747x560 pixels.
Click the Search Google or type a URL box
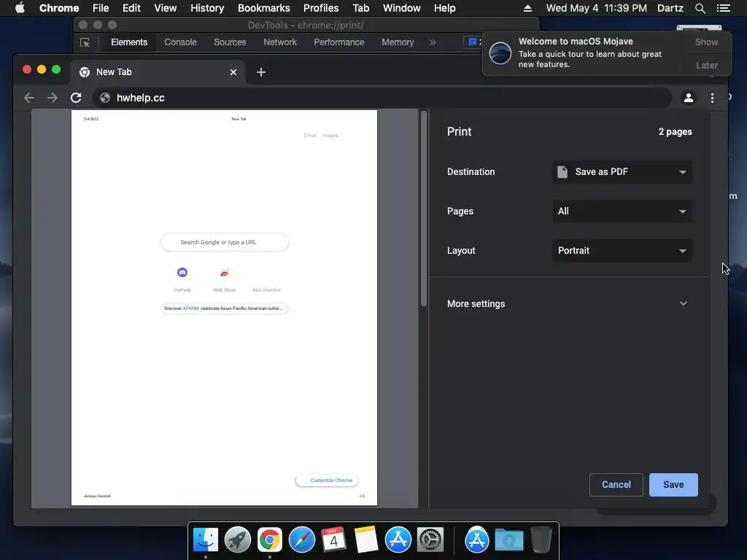point(225,242)
